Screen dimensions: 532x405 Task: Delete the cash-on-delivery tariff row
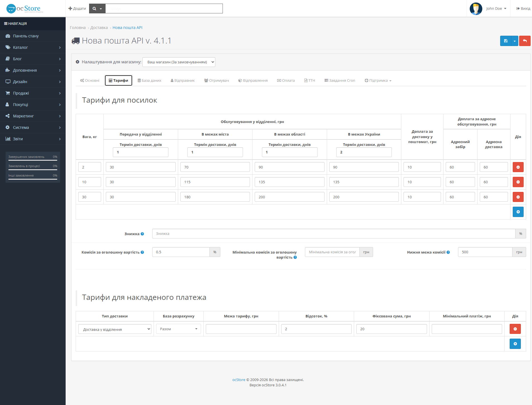(515, 329)
